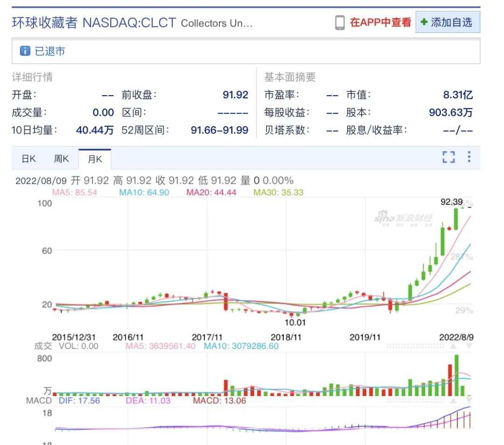Click the phone icon beside 在APP中查看
The image size is (504, 445).
coord(340,22)
